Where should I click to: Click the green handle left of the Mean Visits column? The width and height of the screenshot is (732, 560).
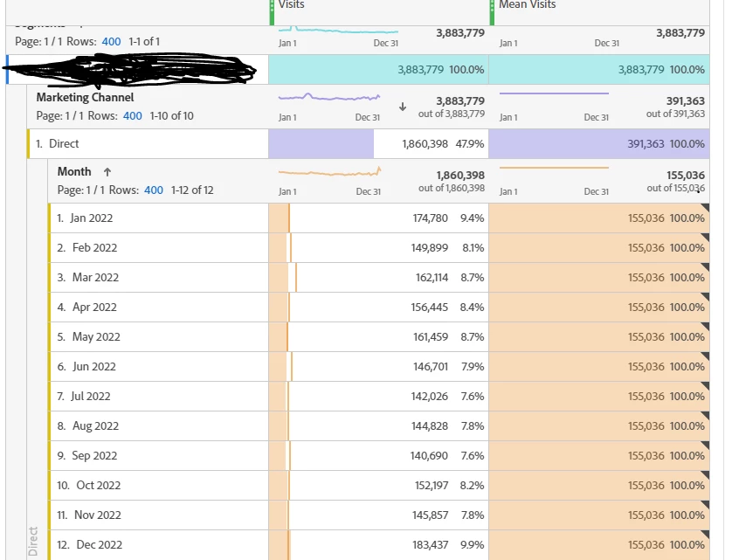(492, 12)
